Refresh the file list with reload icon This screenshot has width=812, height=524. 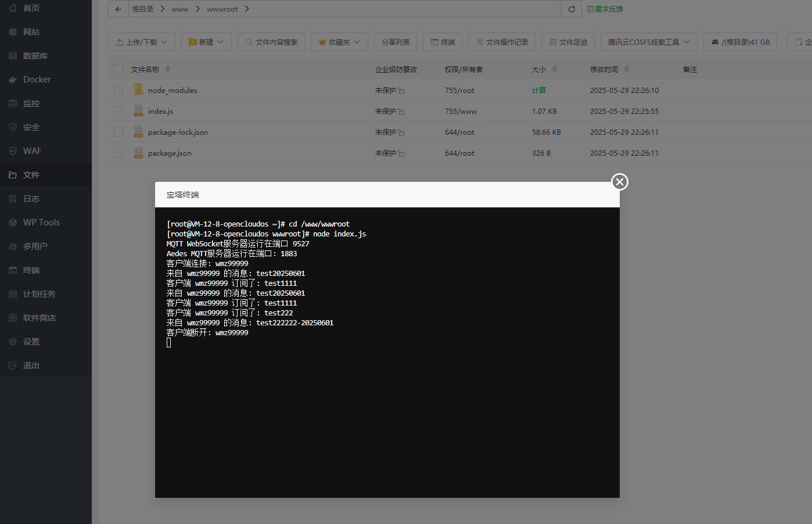[572, 9]
